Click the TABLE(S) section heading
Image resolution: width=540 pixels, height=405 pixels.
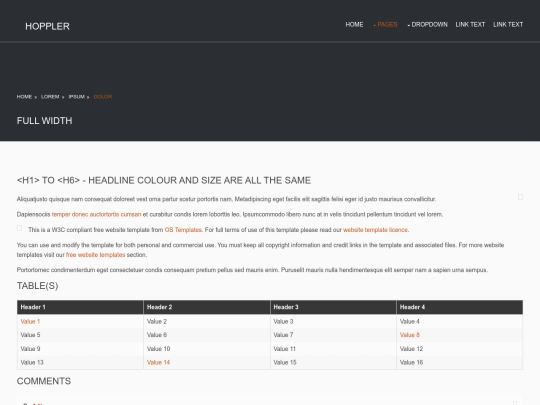tap(38, 286)
